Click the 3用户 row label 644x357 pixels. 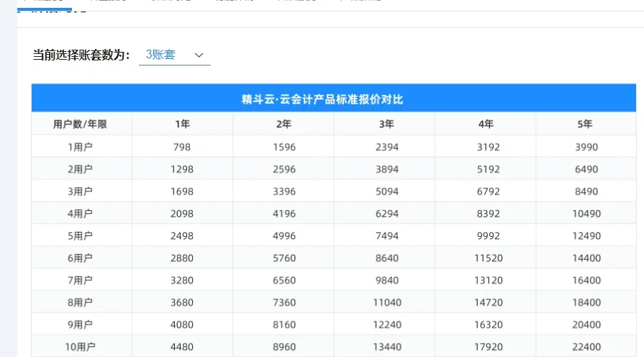[80, 191]
